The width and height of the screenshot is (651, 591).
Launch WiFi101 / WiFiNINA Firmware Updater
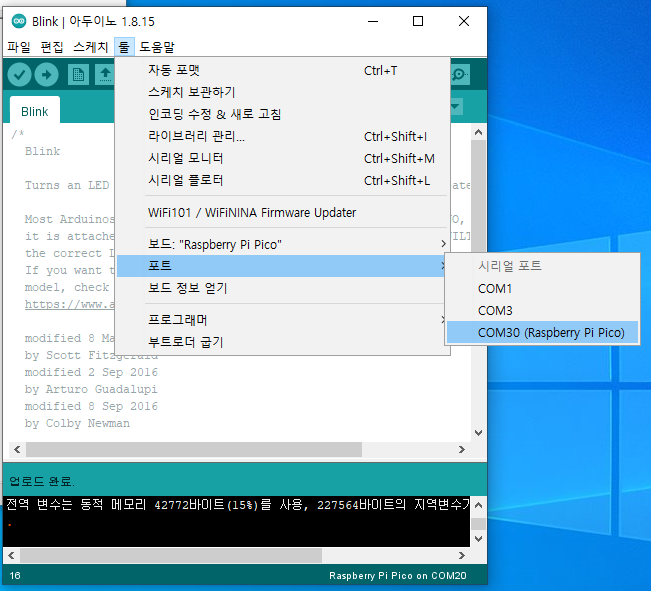[x=283, y=213]
